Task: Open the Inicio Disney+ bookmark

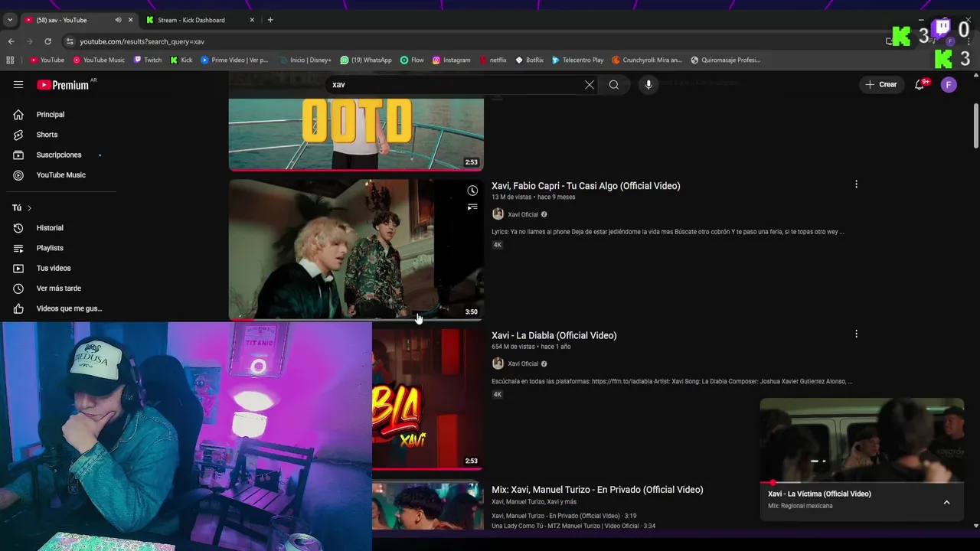Action: pyautogui.click(x=305, y=60)
